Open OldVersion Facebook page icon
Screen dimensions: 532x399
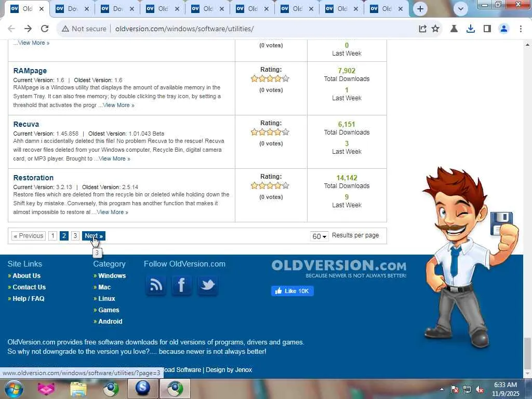pyautogui.click(x=181, y=285)
